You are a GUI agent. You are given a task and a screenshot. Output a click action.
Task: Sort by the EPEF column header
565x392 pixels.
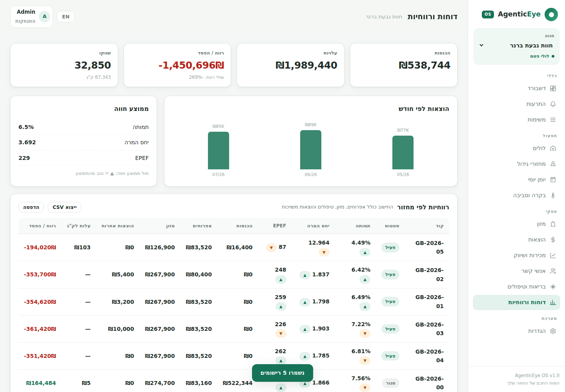tap(279, 226)
